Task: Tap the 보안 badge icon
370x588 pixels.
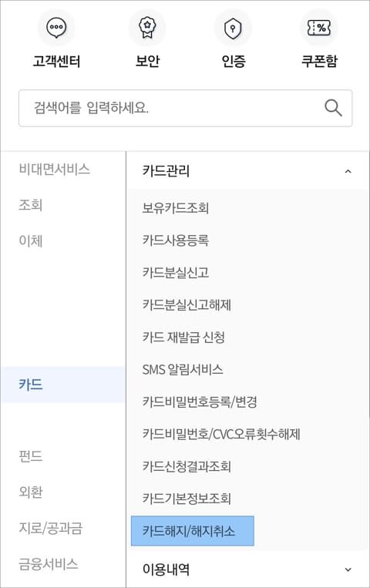Action: pos(147,28)
